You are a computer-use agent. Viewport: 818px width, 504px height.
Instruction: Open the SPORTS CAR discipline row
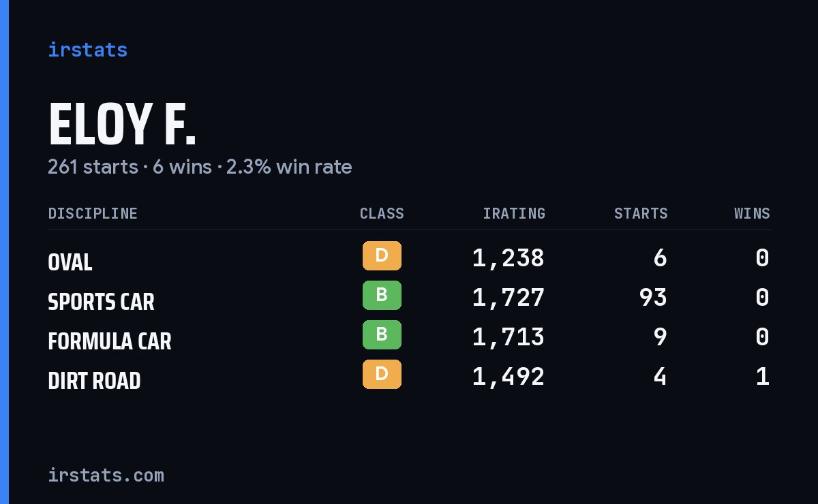(x=409, y=298)
